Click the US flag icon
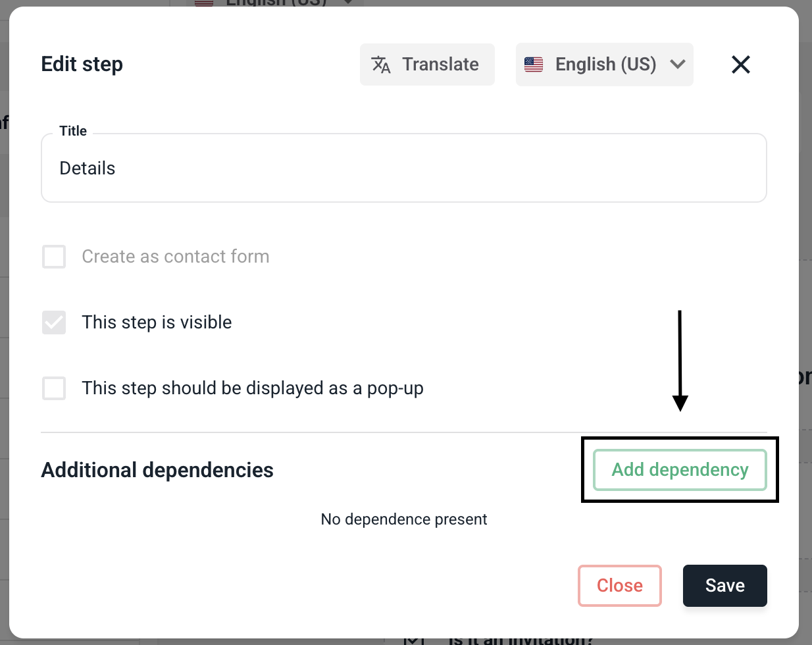Screen dimensions: 812x645 pyautogui.click(x=534, y=64)
